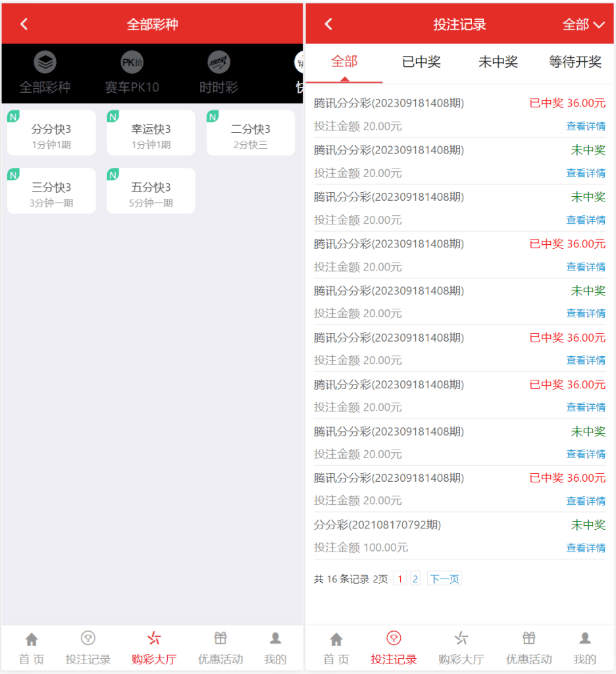Click back arrow in 投注记录 header
The width and height of the screenshot is (616, 674).
[328, 24]
